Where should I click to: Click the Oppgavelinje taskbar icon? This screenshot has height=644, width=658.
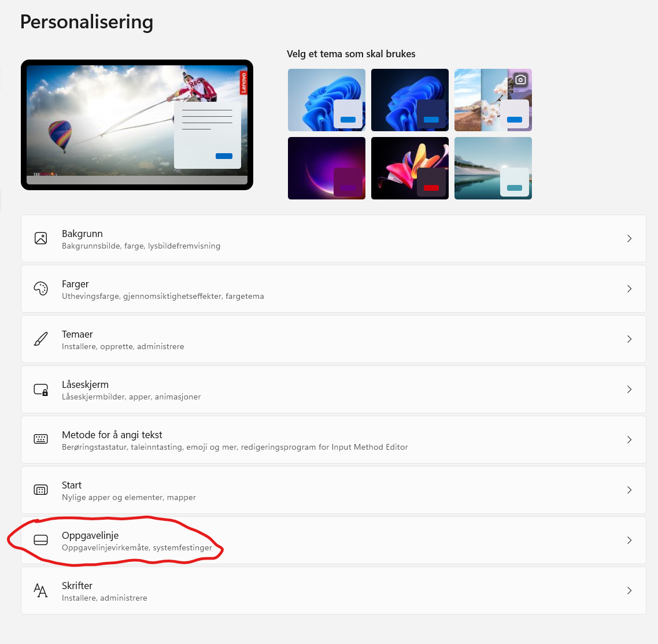[40, 540]
